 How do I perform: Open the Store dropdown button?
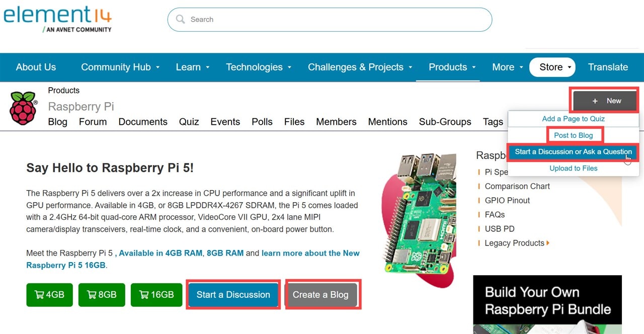(552, 67)
